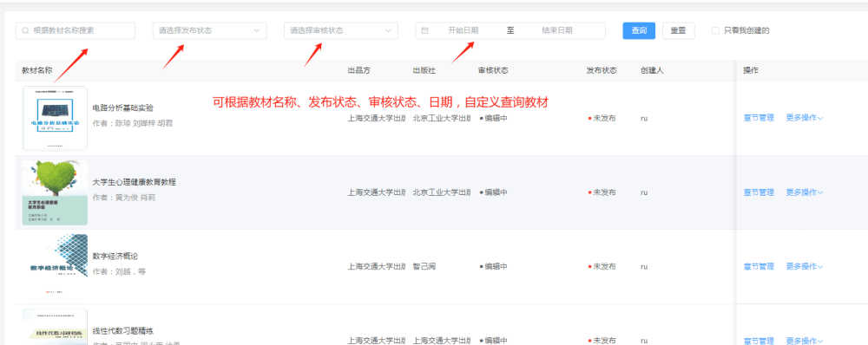Click 智己阅 publisher in 数字经济概论 row
Screen dimensions: 868x345
[x=424, y=266]
